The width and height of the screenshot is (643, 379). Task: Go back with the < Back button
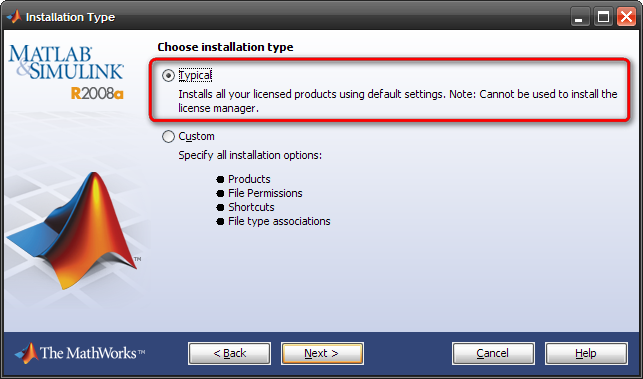[x=230, y=353]
